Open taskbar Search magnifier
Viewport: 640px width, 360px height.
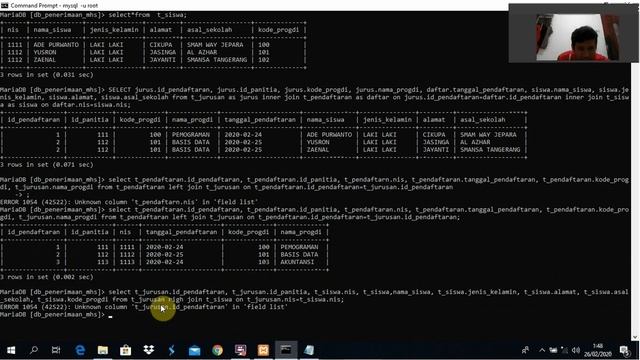[x=34, y=350]
